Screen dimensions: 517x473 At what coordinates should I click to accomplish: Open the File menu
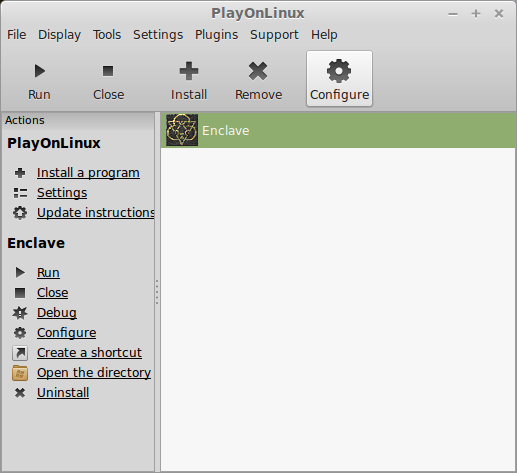tap(17, 35)
